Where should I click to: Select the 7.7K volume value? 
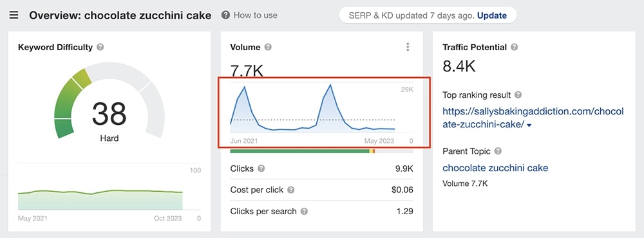pos(247,71)
